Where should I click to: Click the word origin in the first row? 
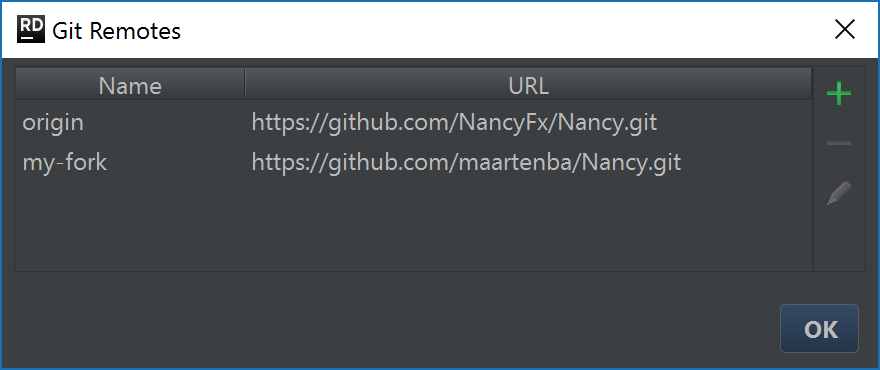point(53,123)
